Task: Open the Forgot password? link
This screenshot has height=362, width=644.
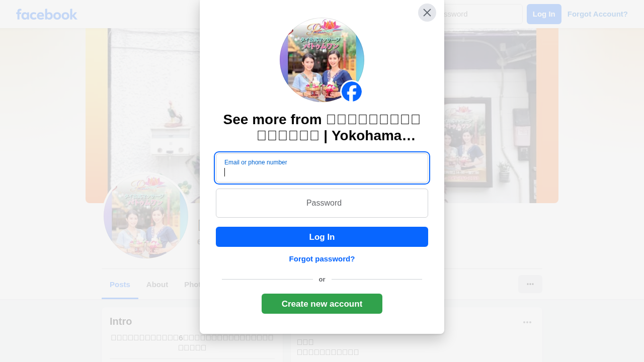Action: 322,259
